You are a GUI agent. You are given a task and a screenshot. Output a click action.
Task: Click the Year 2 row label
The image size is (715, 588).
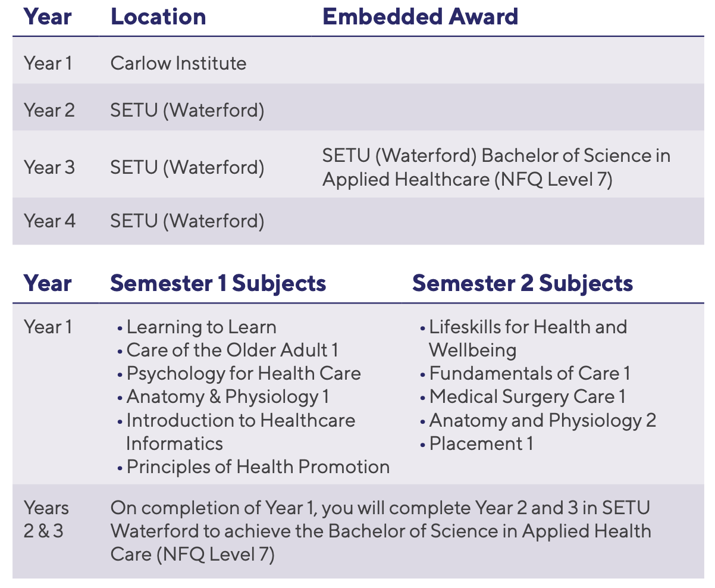49,110
